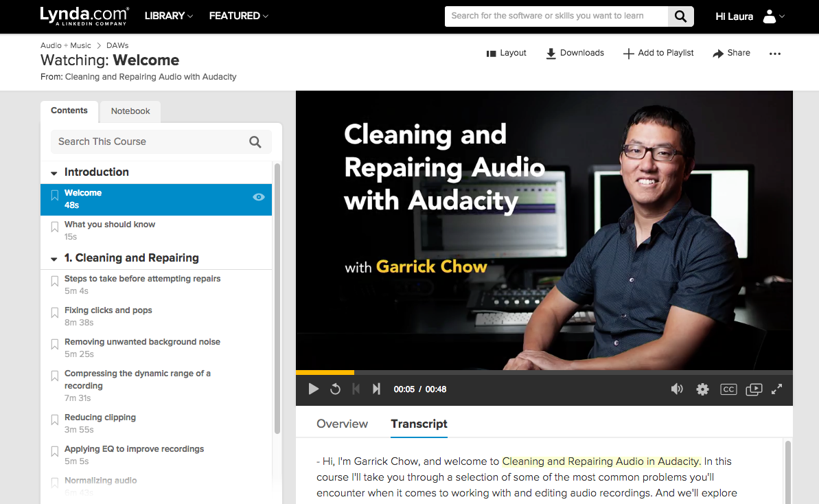819x504 pixels.
Task: Bookmark the Welcome video
Action: click(x=54, y=196)
